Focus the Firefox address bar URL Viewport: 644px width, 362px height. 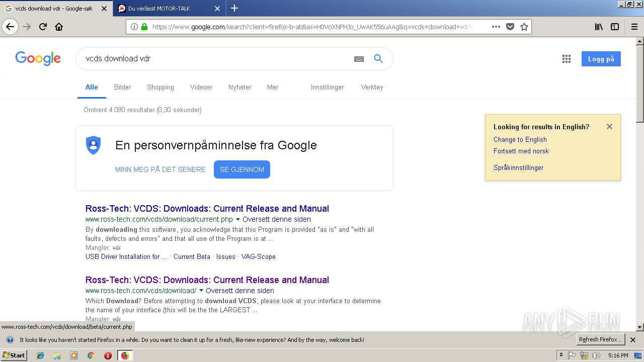(x=312, y=27)
